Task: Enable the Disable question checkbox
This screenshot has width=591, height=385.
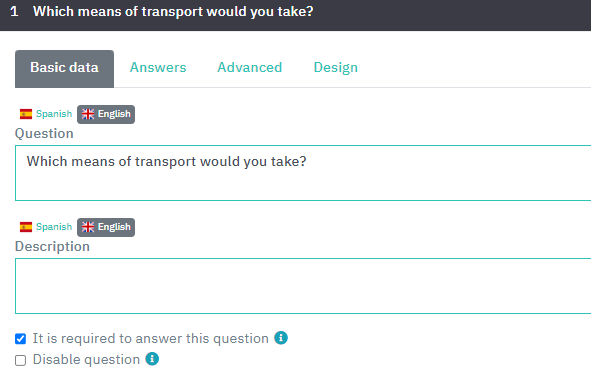Action: (x=20, y=360)
